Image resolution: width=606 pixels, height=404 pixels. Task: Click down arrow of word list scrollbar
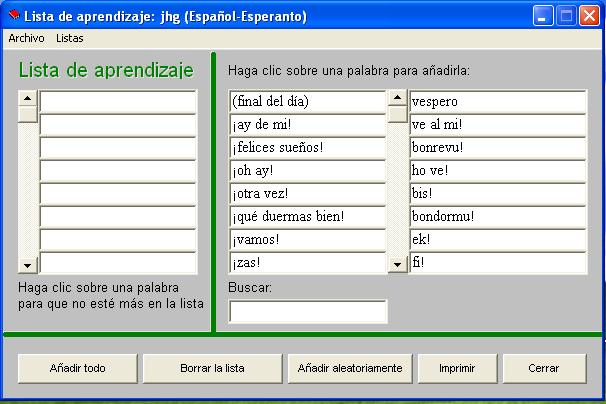[x=397, y=265]
